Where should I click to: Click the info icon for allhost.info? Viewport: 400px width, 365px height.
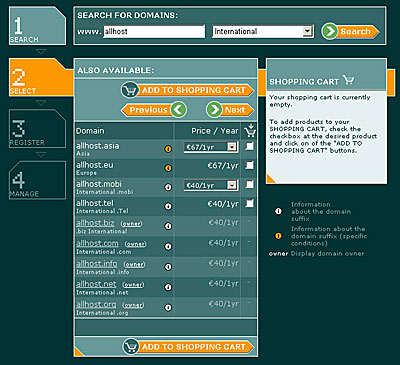pyautogui.click(x=168, y=267)
